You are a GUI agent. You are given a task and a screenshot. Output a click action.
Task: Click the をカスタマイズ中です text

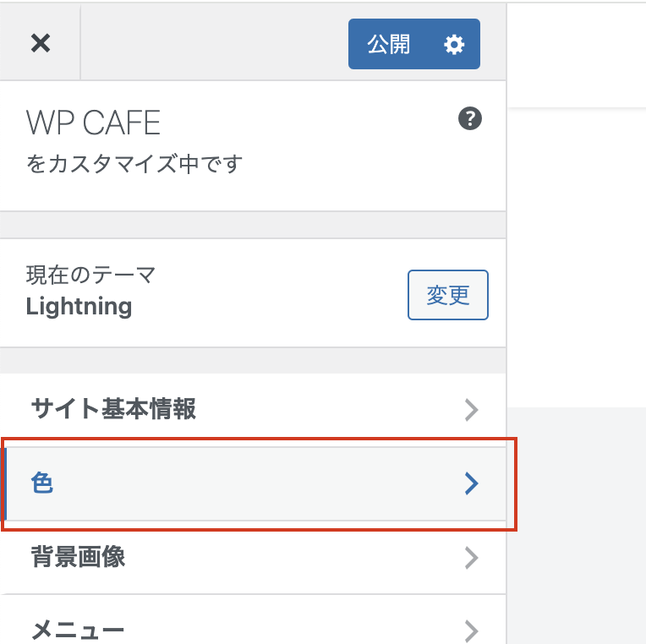click(134, 163)
